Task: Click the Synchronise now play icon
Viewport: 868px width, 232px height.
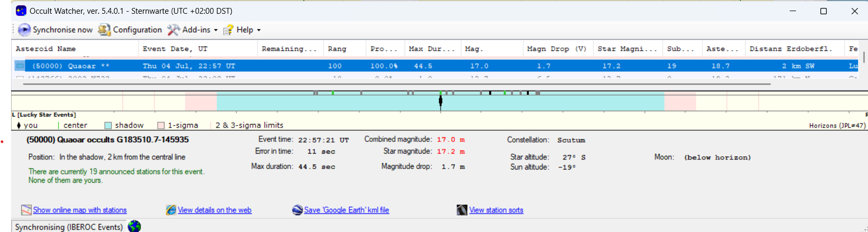Action: (24, 30)
